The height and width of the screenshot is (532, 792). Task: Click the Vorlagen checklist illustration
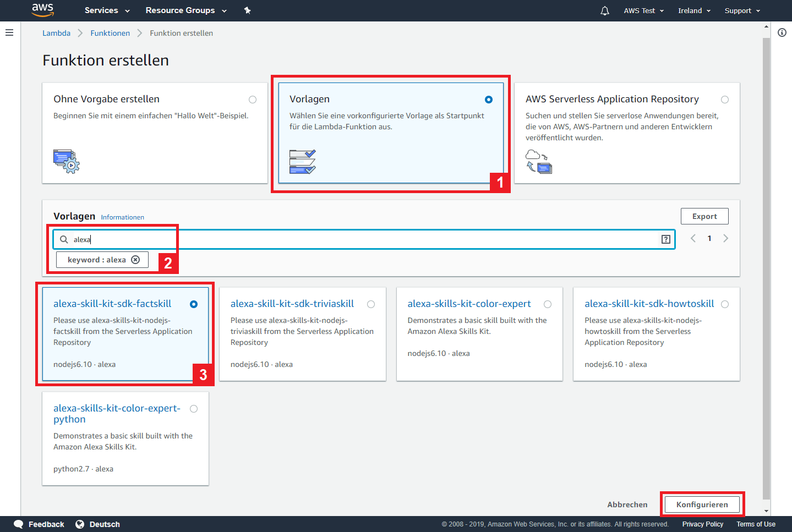(303, 162)
